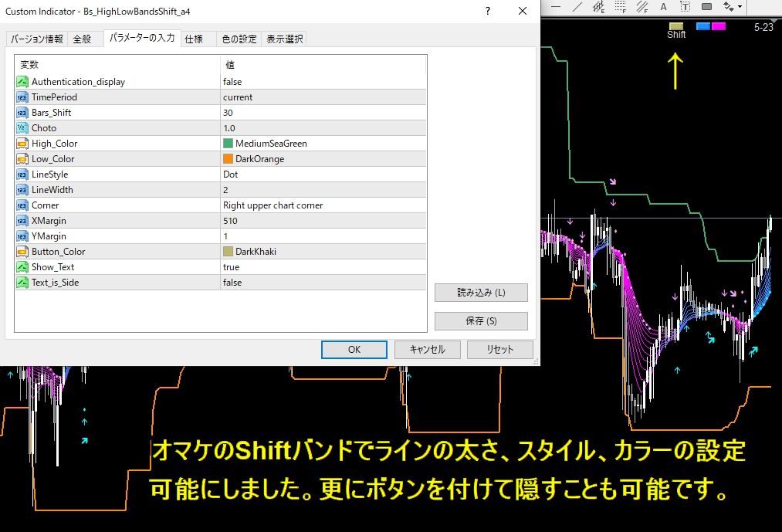This screenshot has height=532, width=782.
Task: Select the YMargin variable name
Action: (49, 236)
